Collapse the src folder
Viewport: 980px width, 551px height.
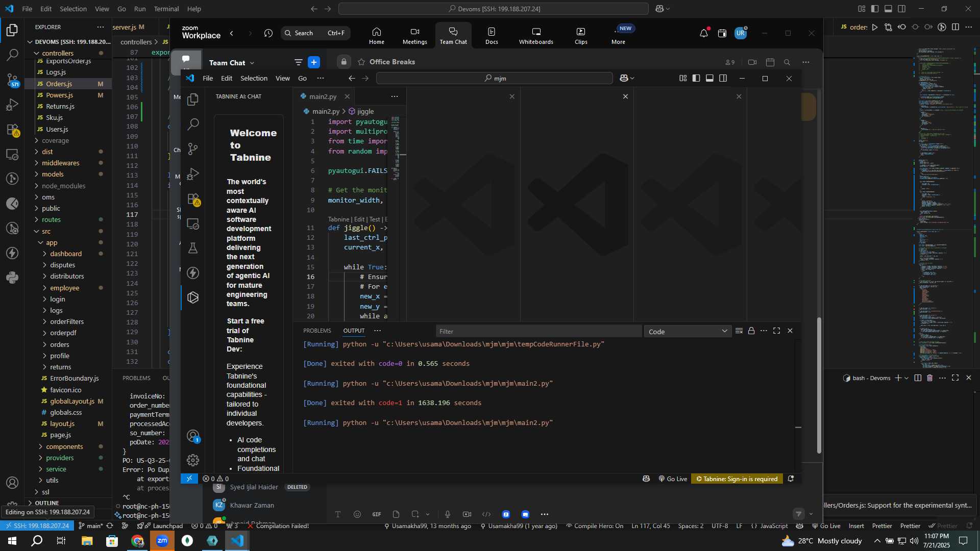(46, 232)
